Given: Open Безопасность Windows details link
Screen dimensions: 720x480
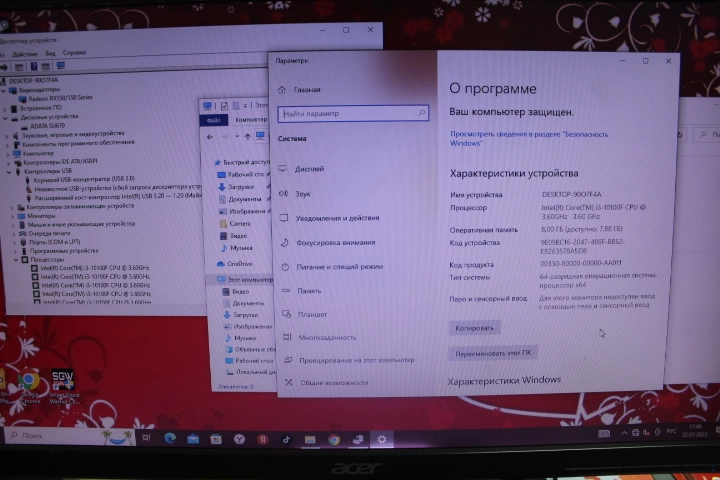Looking at the screenshot, I should point(529,139).
